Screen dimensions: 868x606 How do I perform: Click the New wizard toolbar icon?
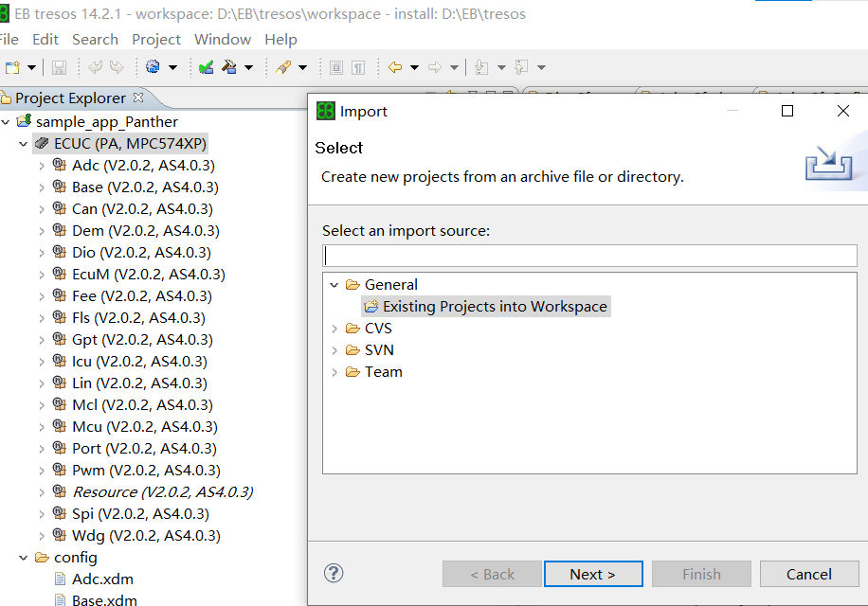click(x=11, y=67)
